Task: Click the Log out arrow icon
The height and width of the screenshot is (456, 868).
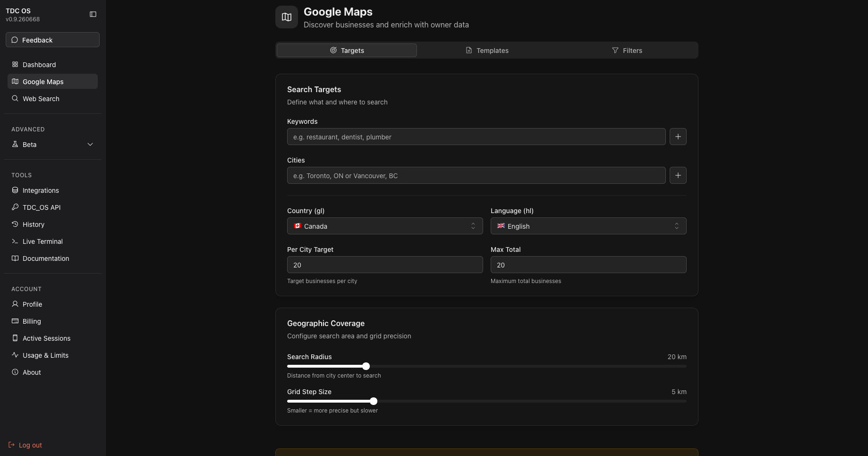Action: pos(12,445)
